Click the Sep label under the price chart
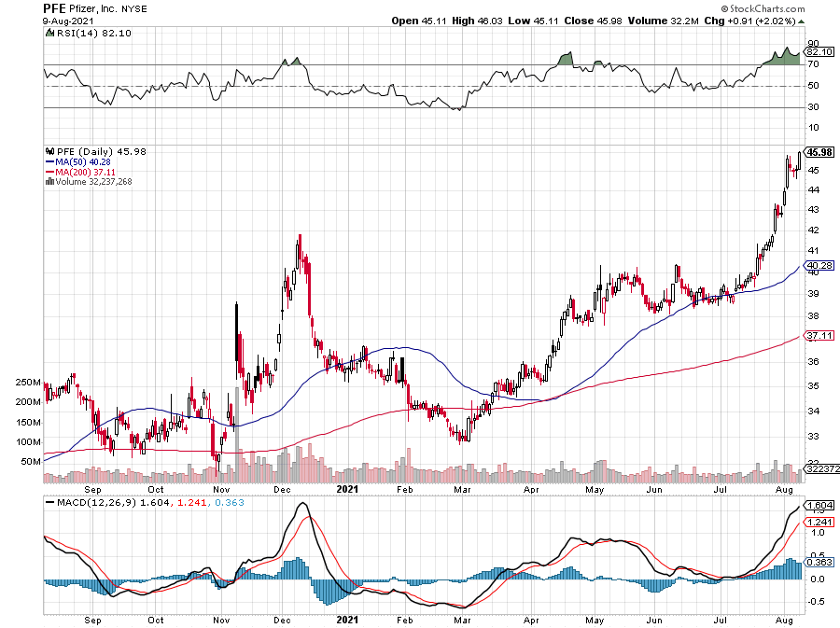 tap(92, 489)
